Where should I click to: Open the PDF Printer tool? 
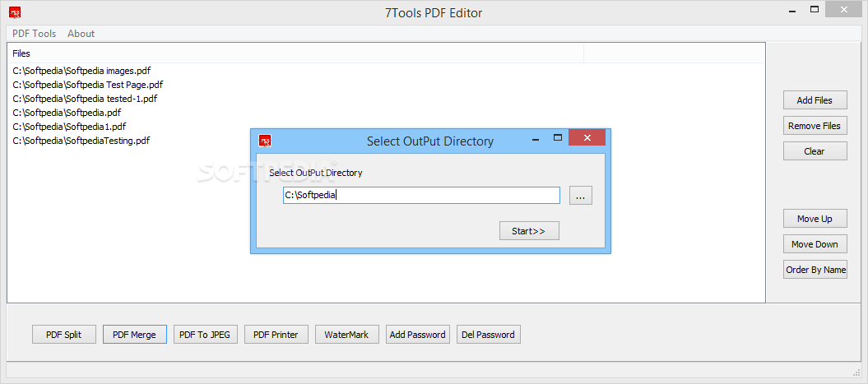pos(276,334)
